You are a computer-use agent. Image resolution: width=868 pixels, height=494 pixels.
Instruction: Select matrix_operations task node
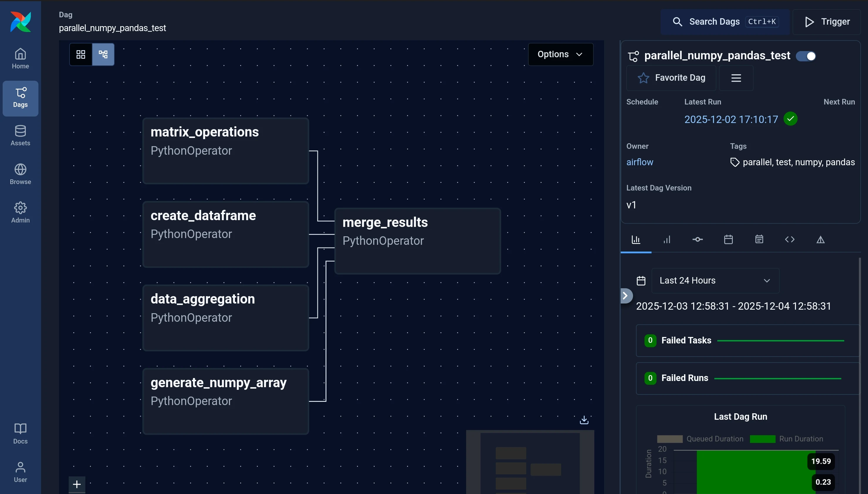pyautogui.click(x=226, y=151)
